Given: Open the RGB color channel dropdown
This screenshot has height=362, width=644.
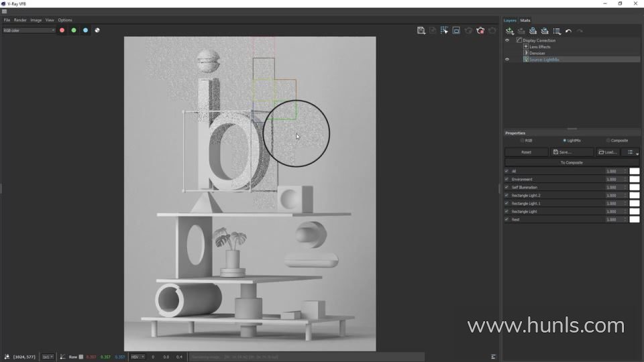Looking at the screenshot, I should pyautogui.click(x=29, y=30).
